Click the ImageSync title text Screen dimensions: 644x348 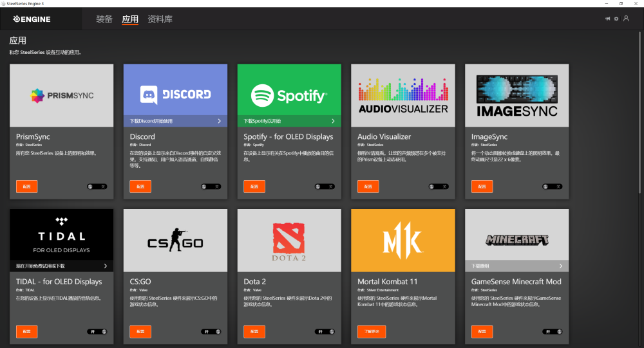click(489, 136)
